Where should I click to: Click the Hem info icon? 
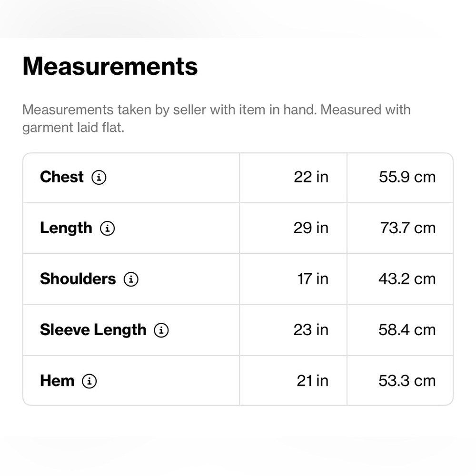click(89, 381)
